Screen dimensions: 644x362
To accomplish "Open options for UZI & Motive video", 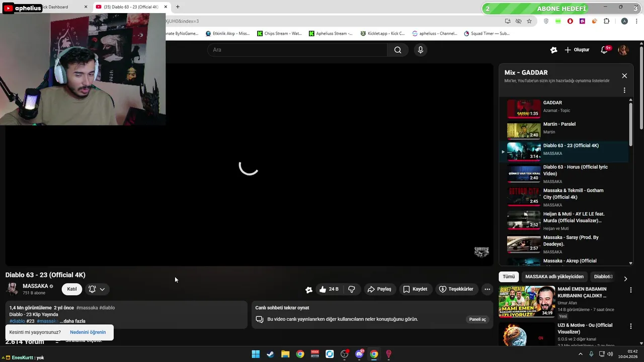I will (x=631, y=326).
